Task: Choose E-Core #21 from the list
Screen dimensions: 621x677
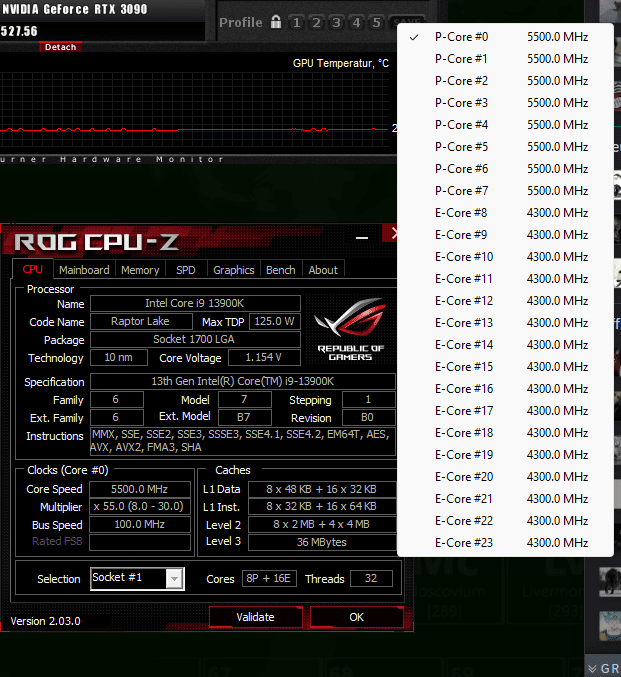Action: coord(505,500)
